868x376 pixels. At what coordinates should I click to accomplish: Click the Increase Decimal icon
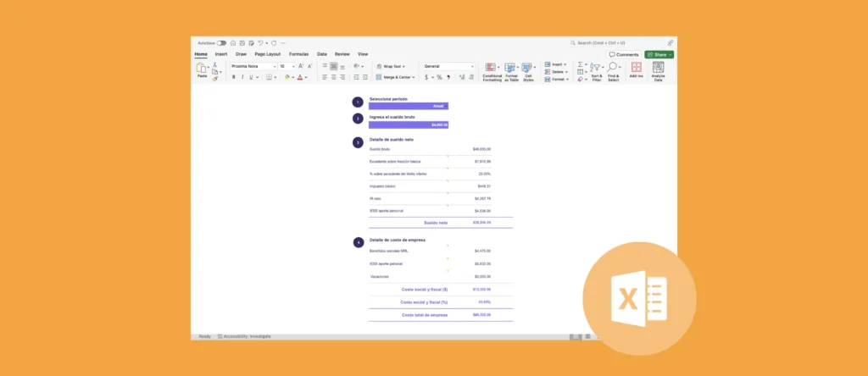coord(462,77)
